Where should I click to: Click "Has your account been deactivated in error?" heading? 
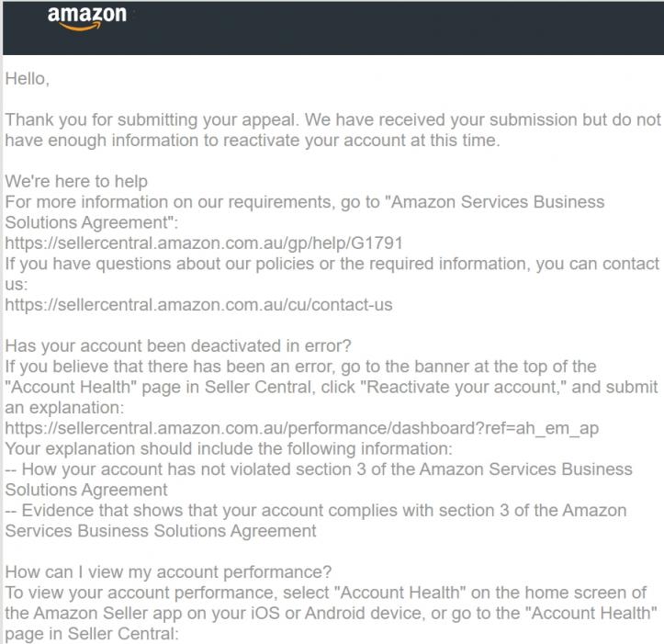point(178,346)
